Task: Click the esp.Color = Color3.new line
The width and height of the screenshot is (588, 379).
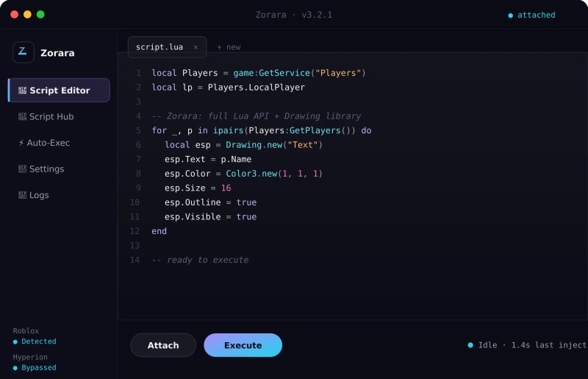Action: click(x=243, y=174)
